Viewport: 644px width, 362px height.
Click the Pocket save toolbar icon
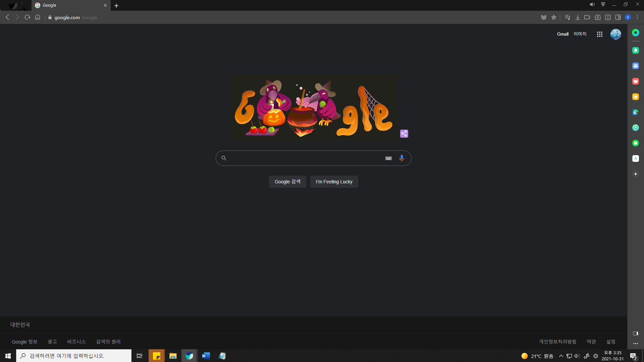(544, 17)
